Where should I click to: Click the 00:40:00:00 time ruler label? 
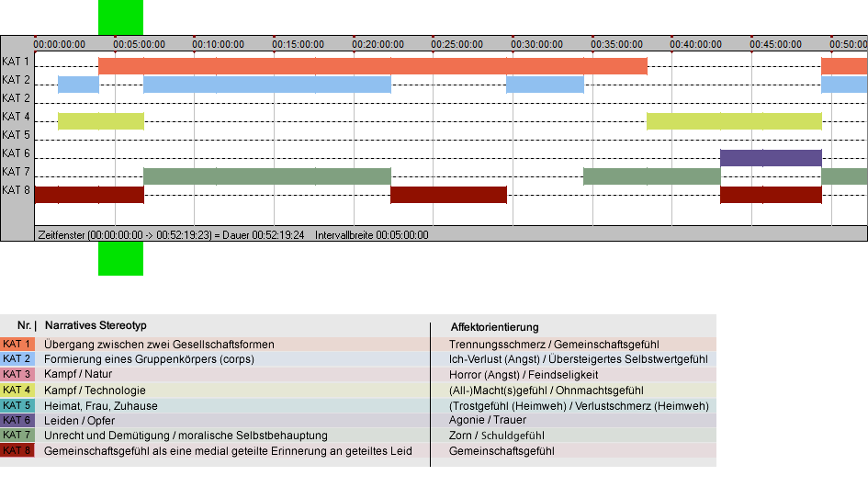pyautogui.click(x=695, y=44)
